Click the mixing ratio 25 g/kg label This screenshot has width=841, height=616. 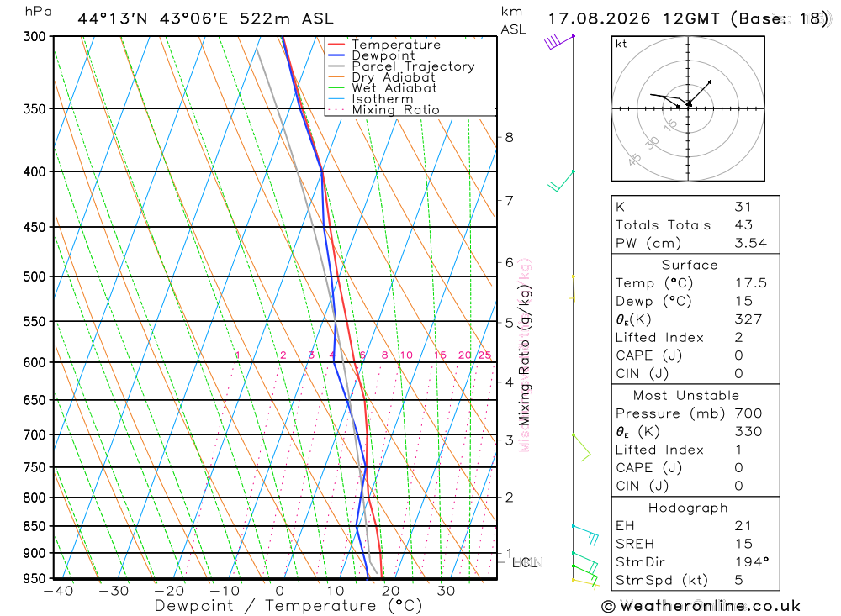coord(484,355)
